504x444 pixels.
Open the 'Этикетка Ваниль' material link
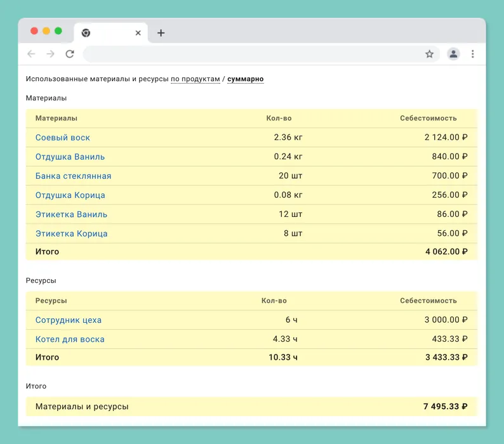click(71, 214)
